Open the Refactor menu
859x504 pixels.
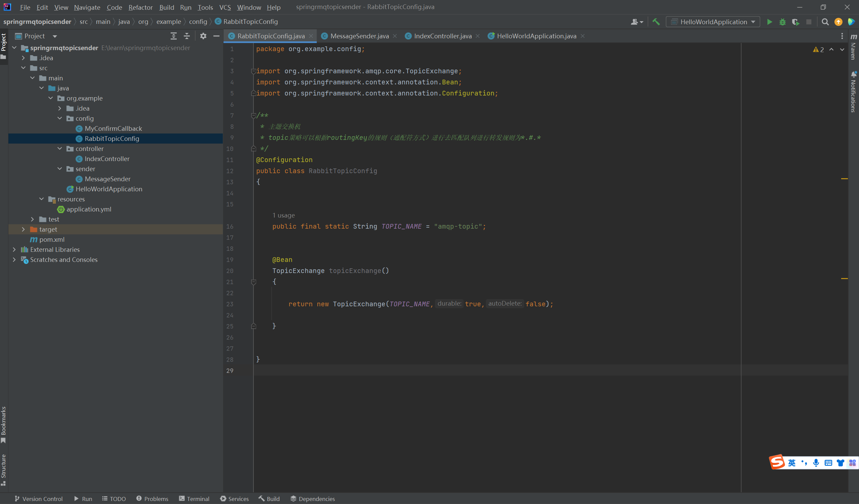click(140, 7)
